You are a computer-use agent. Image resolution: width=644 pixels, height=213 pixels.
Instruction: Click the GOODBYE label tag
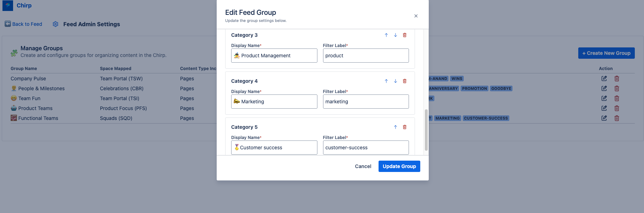pos(501,88)
